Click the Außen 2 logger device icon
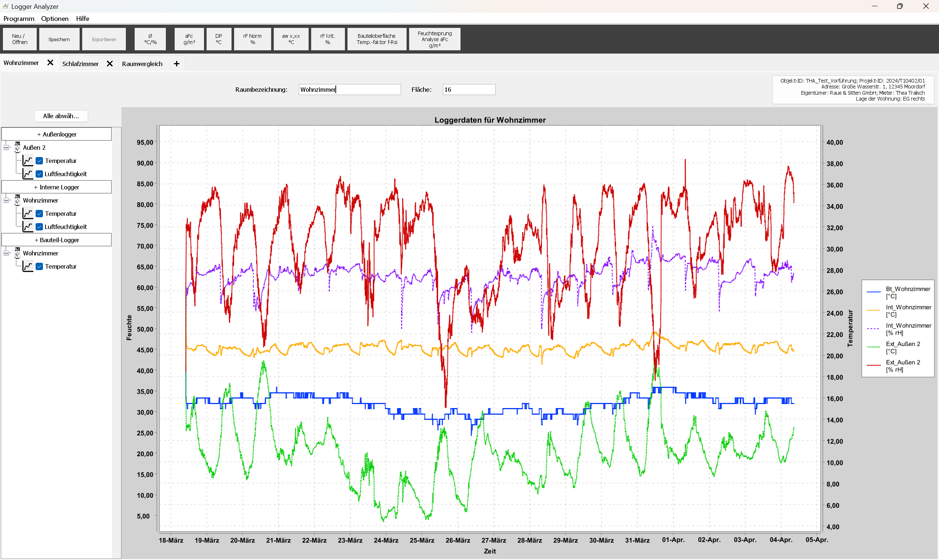The image size is (939, 560). tap(17, 147)
